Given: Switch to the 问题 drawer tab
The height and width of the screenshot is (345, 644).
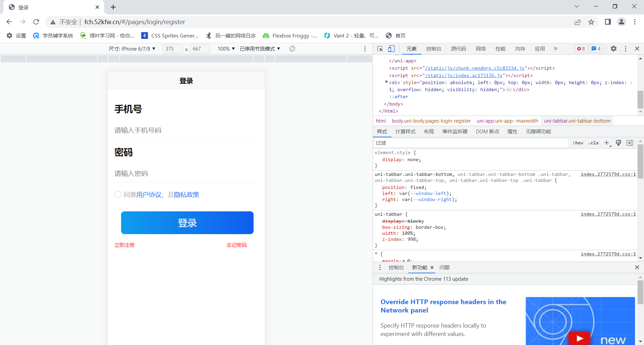Looking at the screenshot, I should [x=444, y=267].
